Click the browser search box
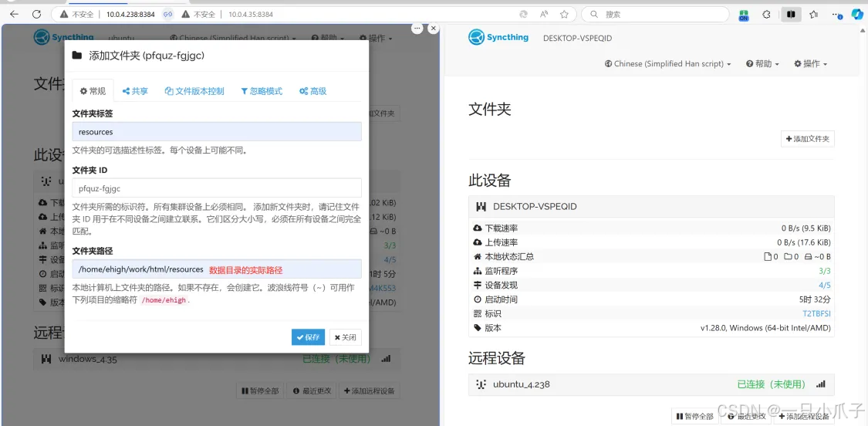This screenshot has height=426, width=868. [x=655, y=15]
